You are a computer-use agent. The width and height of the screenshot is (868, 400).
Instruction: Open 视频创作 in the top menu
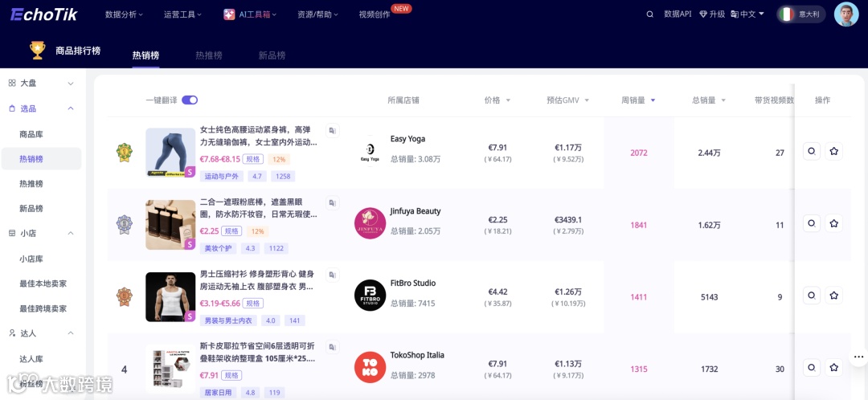(x=375, y=15)
